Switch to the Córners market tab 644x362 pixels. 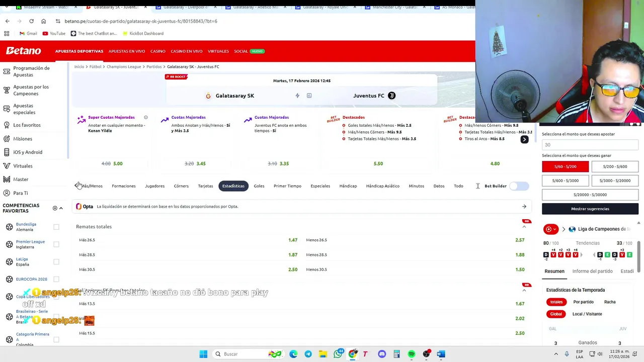[x=181, y=186]
